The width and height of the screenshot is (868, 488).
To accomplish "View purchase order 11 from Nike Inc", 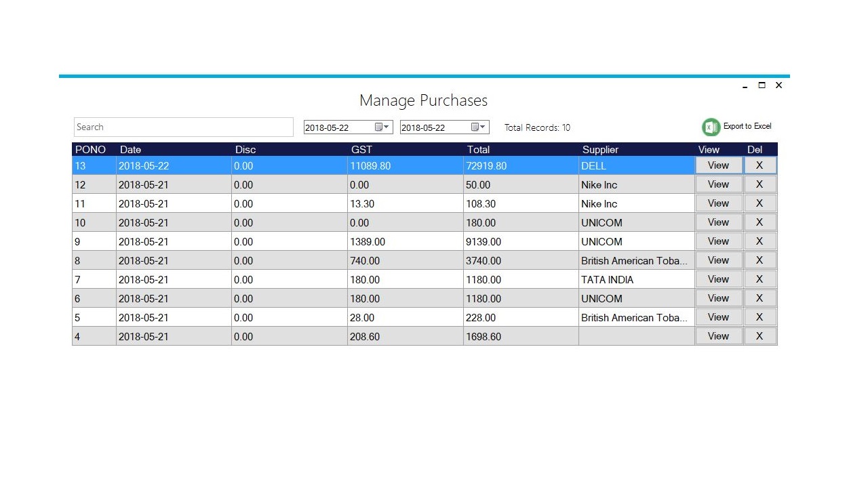I will 717,203.
